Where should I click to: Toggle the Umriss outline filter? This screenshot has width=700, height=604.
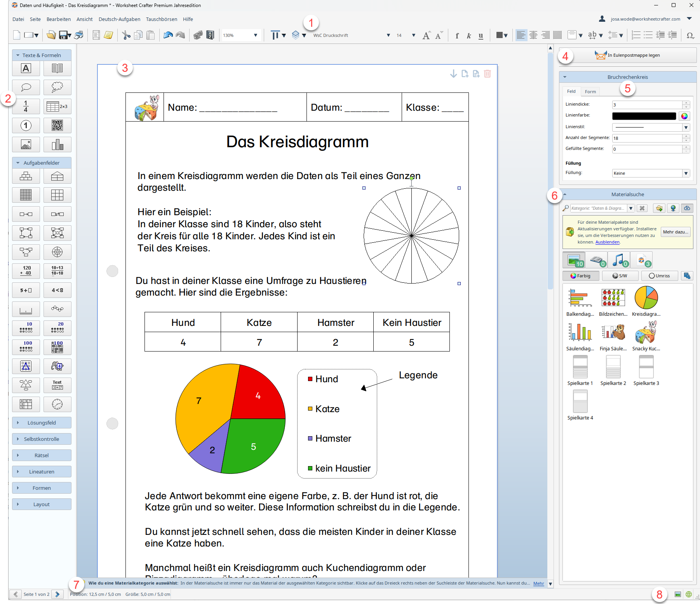pos(659,276)
